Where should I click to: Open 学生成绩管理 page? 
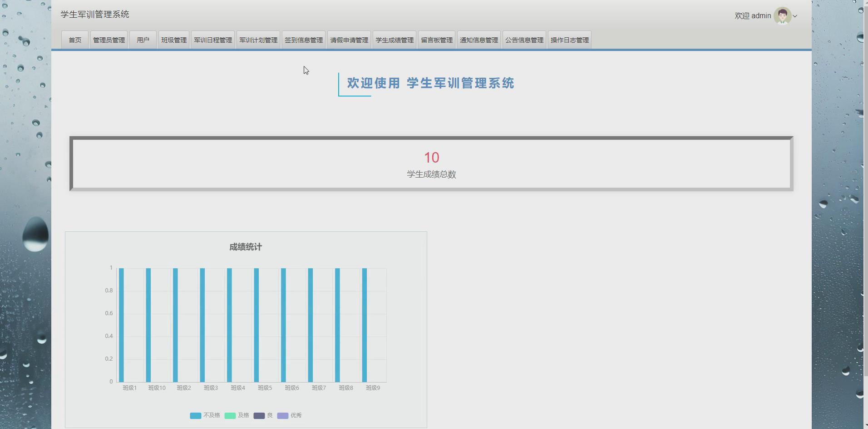pos(394,40)
